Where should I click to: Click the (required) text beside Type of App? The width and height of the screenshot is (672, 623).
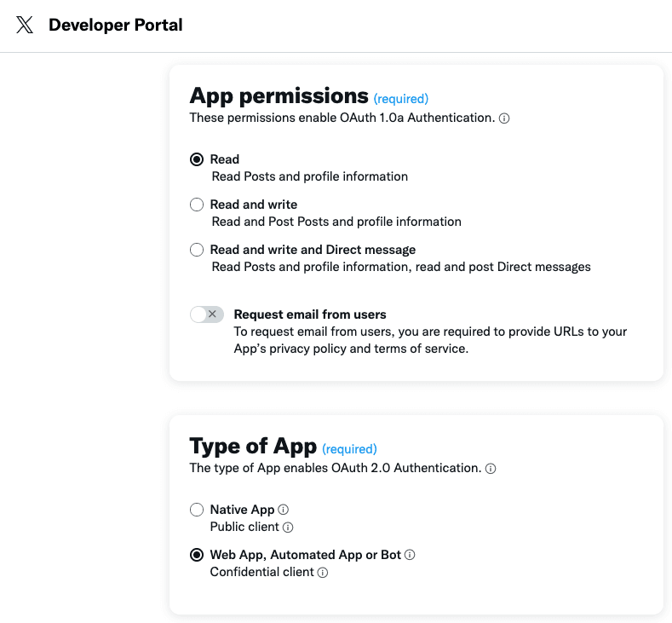(x=349, y=449)
